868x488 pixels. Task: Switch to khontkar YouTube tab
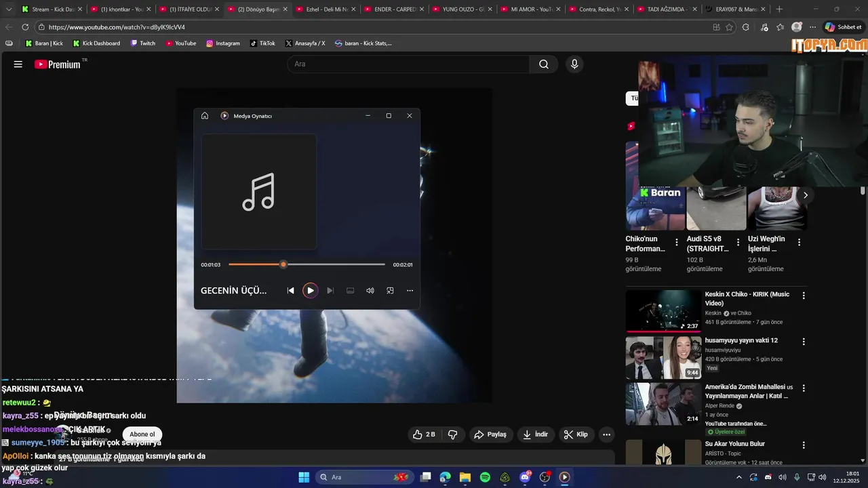point(120,9)
